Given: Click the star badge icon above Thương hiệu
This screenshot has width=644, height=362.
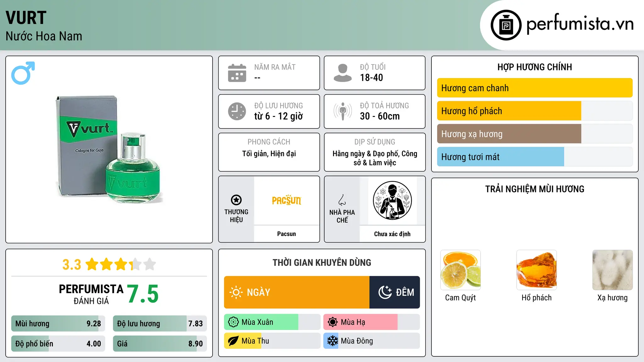Looking at the screenshot, I should (x=236, y=200).
